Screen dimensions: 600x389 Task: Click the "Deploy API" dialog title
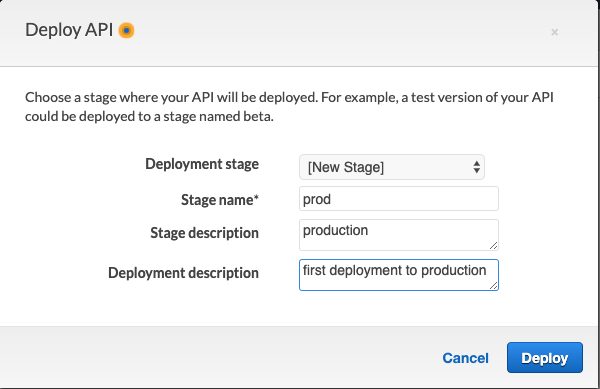point(69,30)
